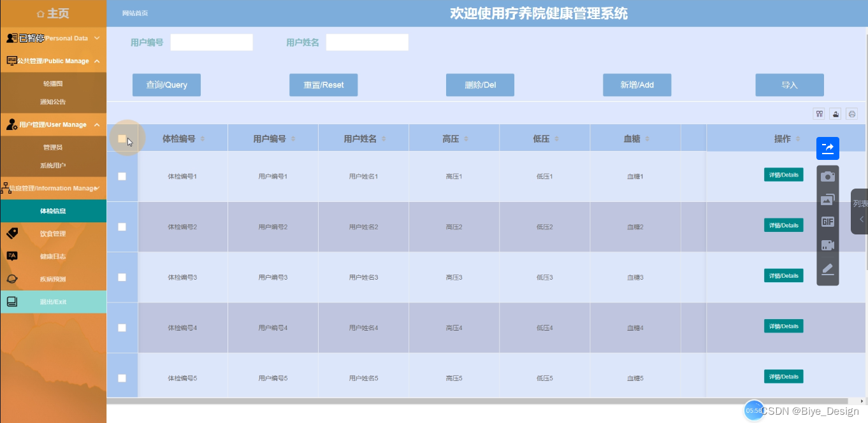Click the 网站首页 link in header
This screenshot has width=868, height=423.
tap(134, 13)
